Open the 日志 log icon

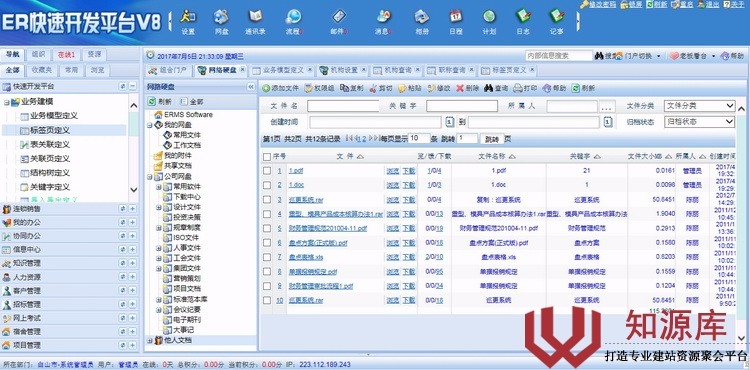523,21
